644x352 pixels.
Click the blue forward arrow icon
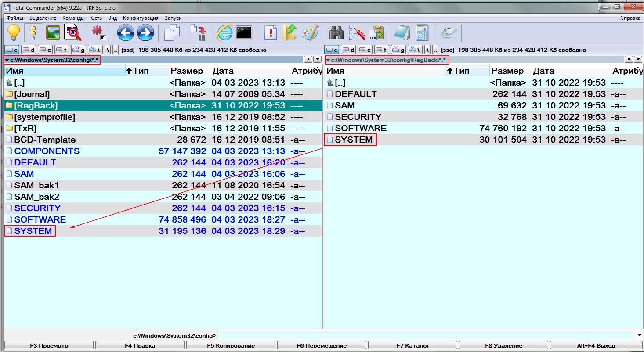(x=145, y=33)
